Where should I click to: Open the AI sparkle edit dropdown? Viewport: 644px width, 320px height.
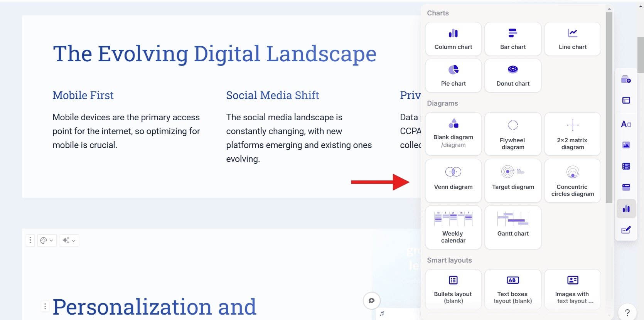point(69,241)
